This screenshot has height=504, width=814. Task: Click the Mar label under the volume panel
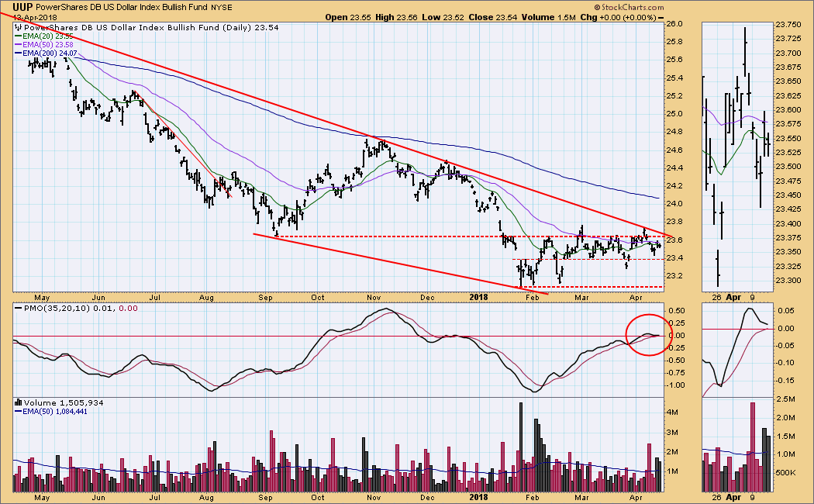tap(581, 497)
